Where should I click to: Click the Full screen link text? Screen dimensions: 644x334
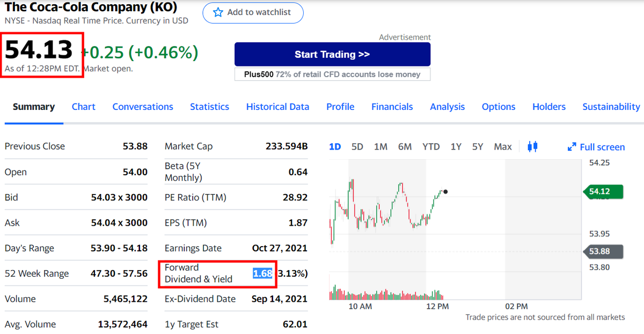point(602,147)
